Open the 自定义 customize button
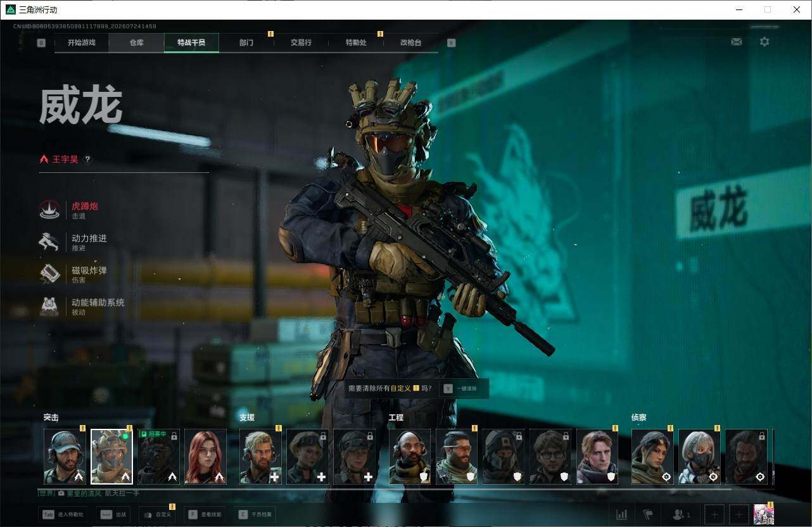The image size is (812, 527). tap(156, 514)
